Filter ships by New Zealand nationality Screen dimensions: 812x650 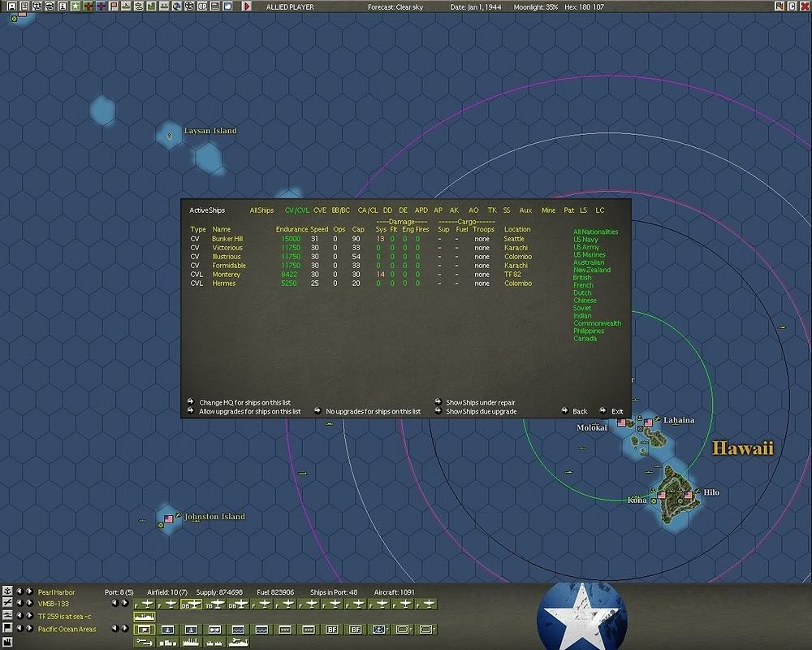tap(592, 270)
